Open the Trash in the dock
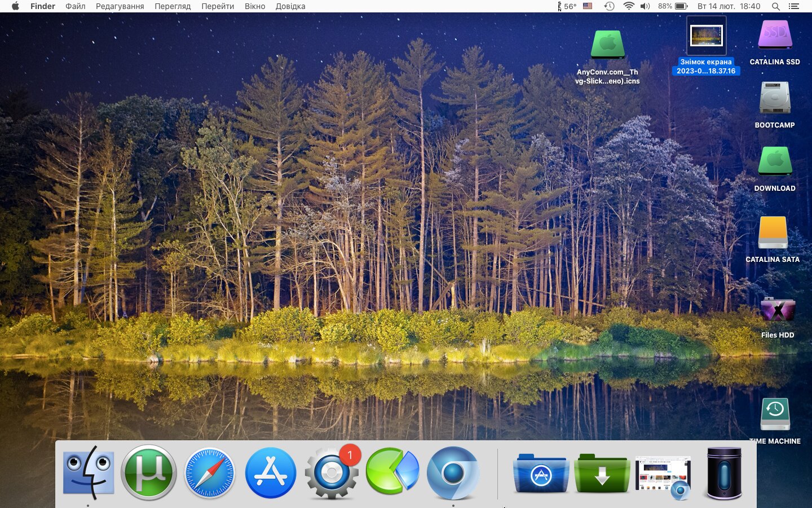This screenshot has width=812, height=508. (724, 473)
